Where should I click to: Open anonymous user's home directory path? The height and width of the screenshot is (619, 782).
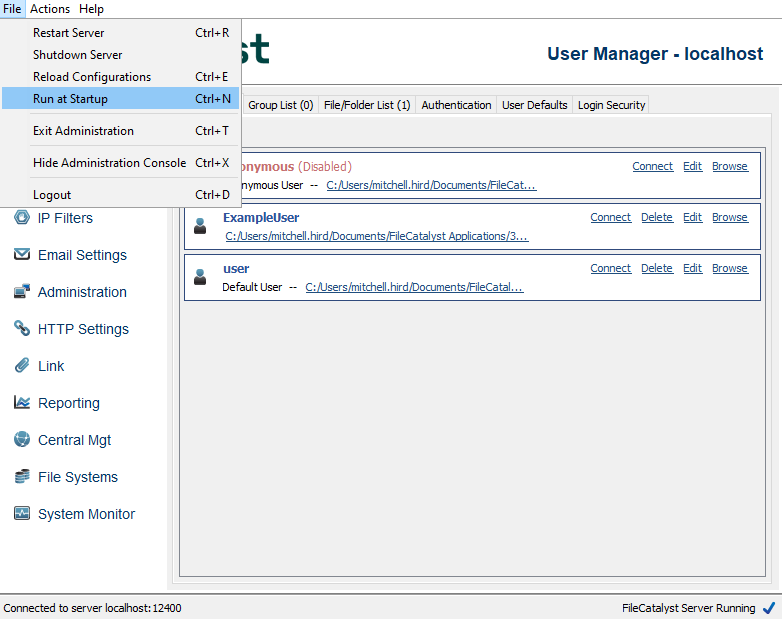[431, 185]
